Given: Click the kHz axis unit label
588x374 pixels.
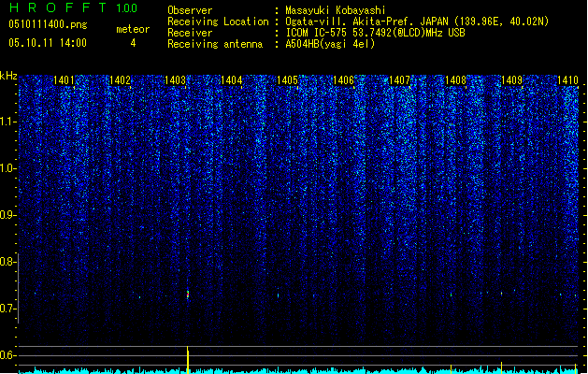Looking at the screenshot, I should click(8, 76).
